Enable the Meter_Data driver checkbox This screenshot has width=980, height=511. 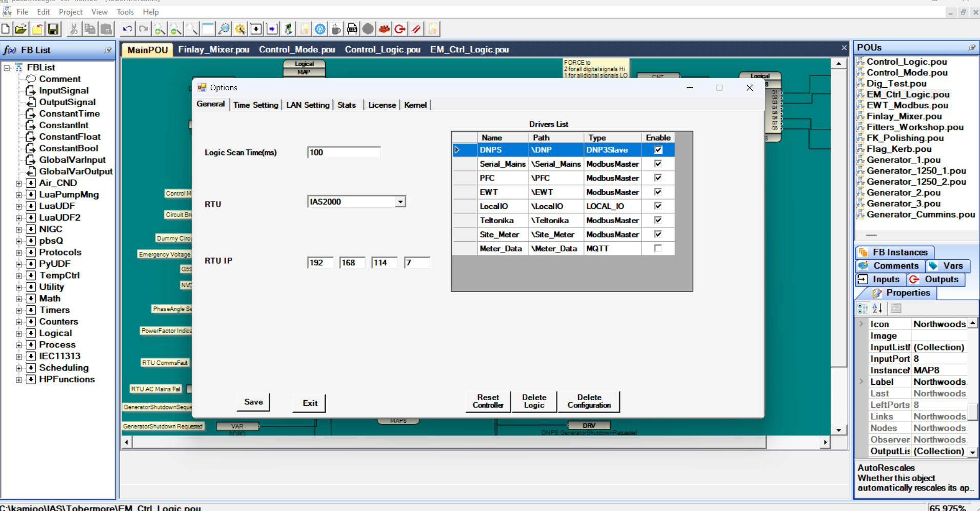[x=658, y=248]
